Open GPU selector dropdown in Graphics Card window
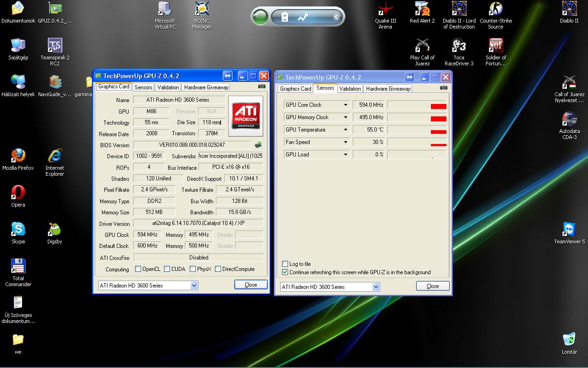Image resolution: width=588 pixels, height=368 pixels. [x=194, y=286]
